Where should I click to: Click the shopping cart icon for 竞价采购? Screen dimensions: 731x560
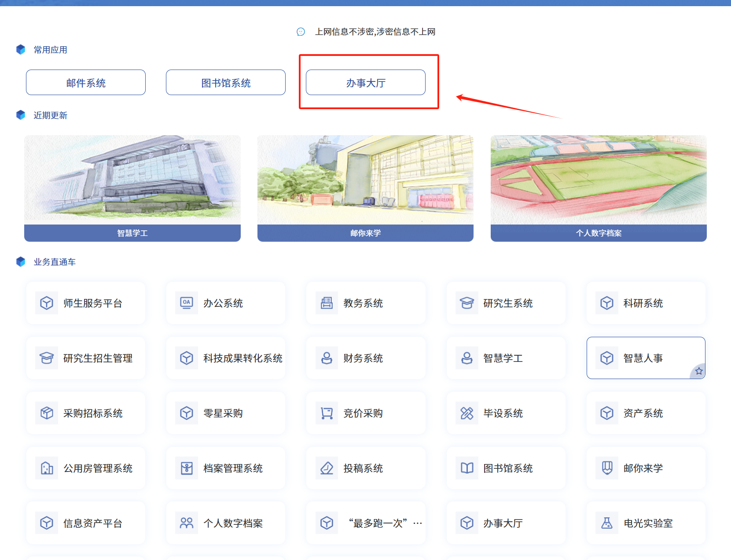[327, 413]
